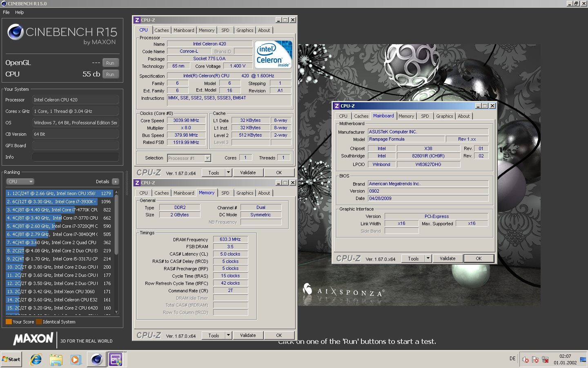Click the Cinebench R15 logo icon
The width and height of the screenshot is (588, 368).
pyautogui.click(x=16, y=32)
